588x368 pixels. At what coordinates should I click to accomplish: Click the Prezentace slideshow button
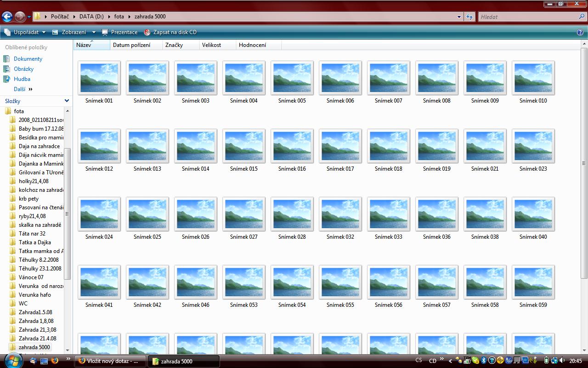pyautogui.click(x=119, y=32)
